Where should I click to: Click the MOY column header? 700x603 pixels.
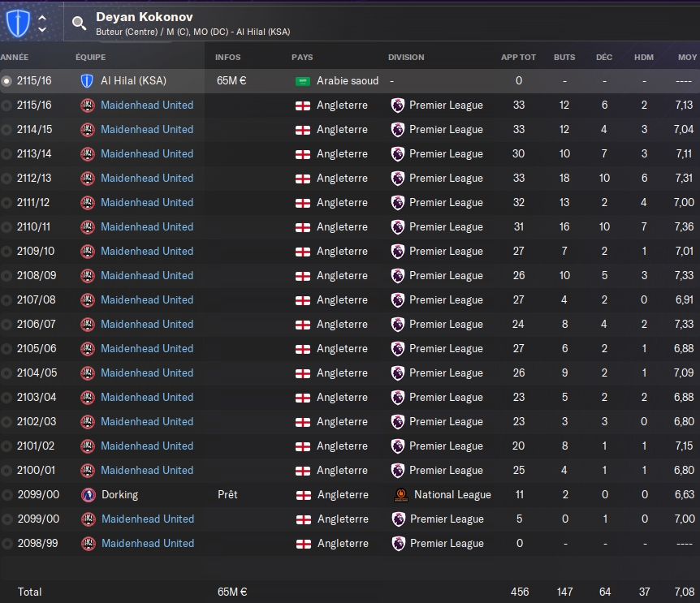(x=687, y=58)
